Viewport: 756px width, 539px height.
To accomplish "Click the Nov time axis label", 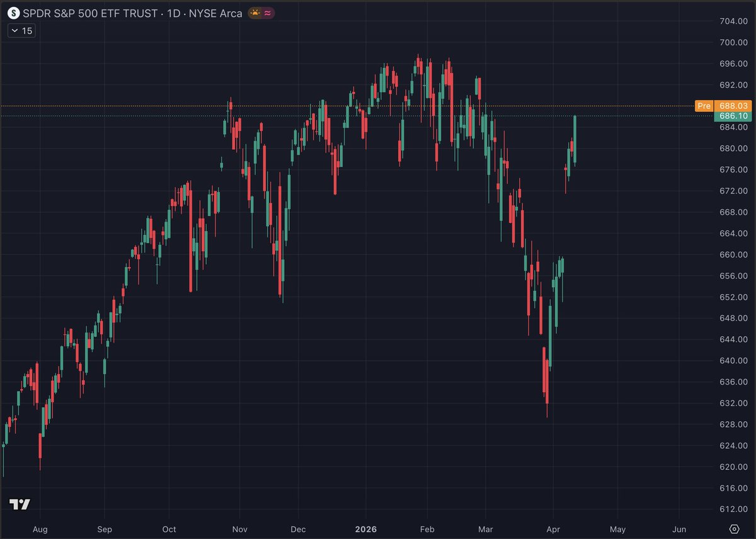I will [239, 529].
